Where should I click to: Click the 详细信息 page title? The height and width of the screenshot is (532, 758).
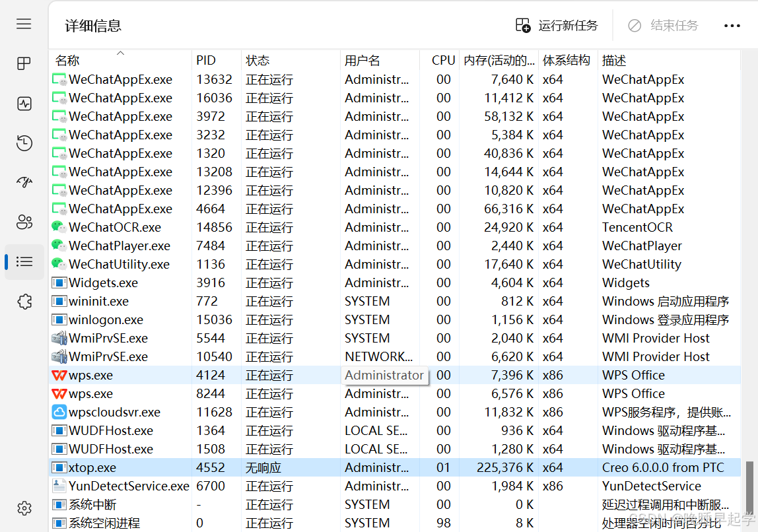[93, 26]
